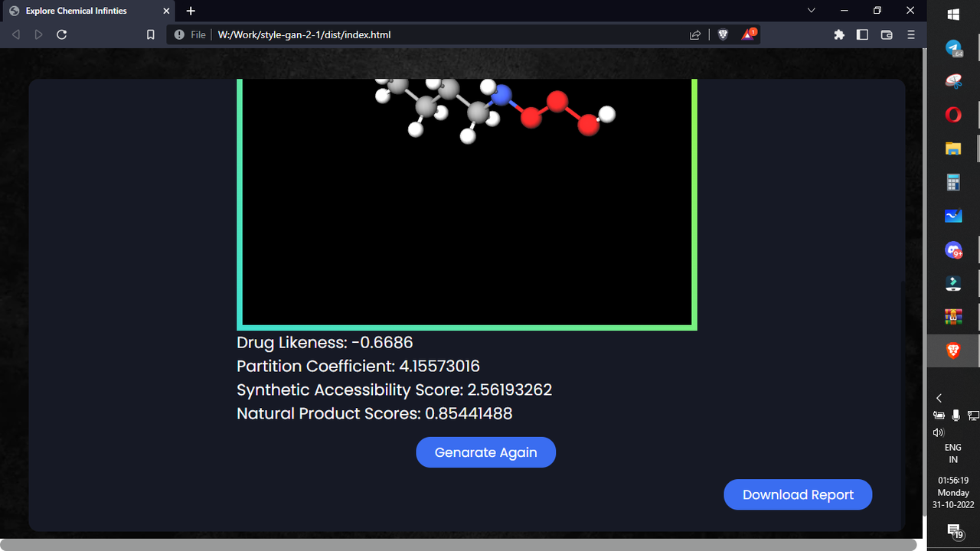Click the Genarate Again button

click(485, 452)
